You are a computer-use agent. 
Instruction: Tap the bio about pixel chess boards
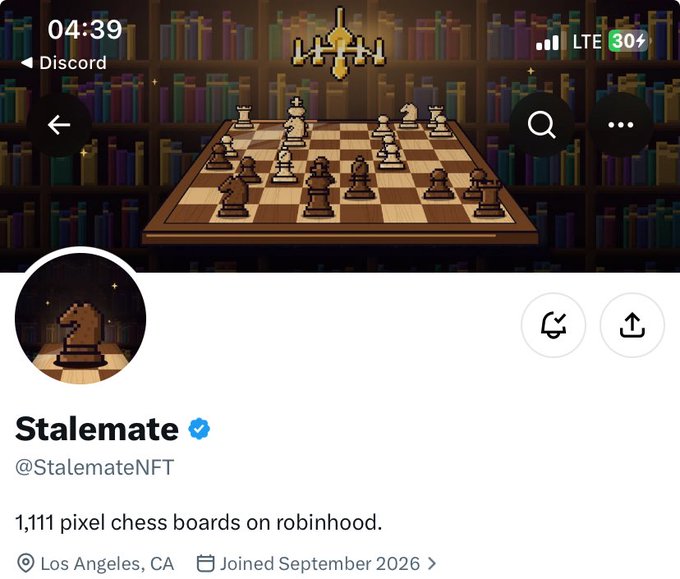199,522
